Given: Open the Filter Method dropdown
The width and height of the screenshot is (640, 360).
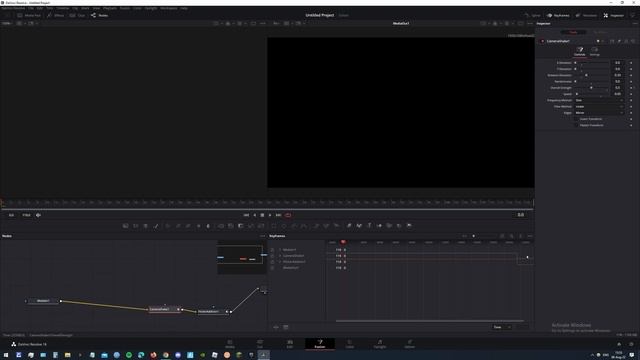Looking at the screenshot, I should (599, 107).
